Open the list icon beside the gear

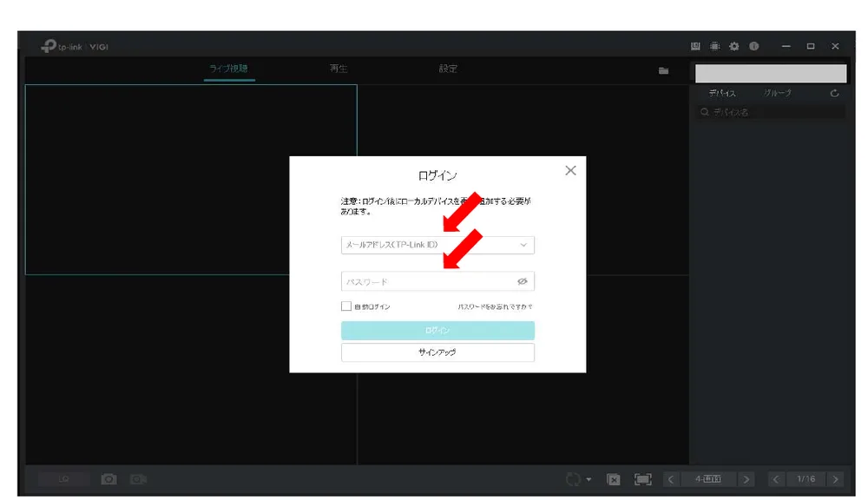714,47
